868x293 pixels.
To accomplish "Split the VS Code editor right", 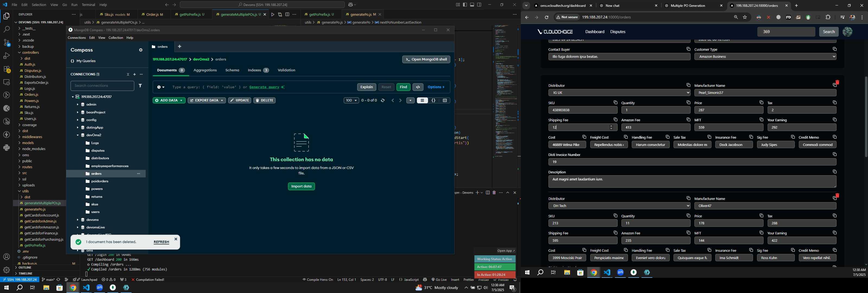I will click(x=287, y=14).
